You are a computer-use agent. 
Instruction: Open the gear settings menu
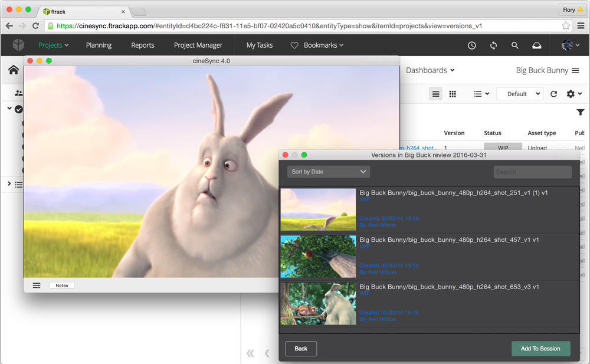click(x=574, y=94)
